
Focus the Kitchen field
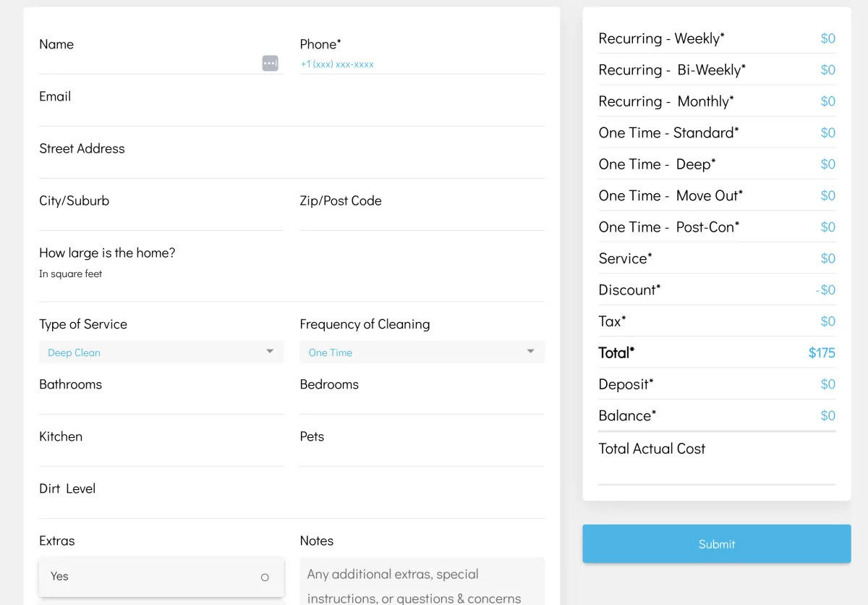tap(161, 456)
